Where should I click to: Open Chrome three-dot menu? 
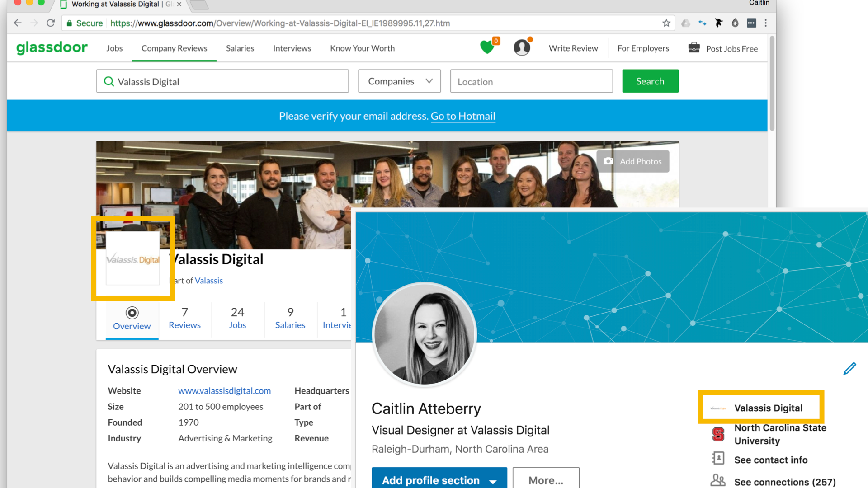pyautogui.click(x=766, y=23)
